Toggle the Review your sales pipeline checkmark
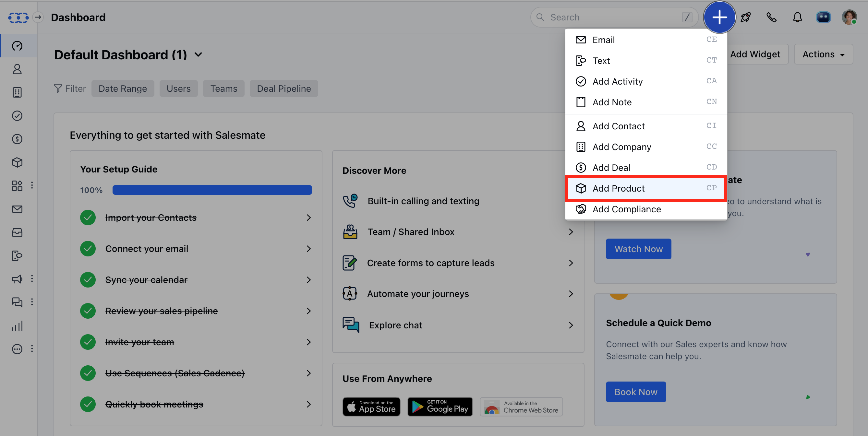Image resolution: width=868 pixels, height=436 pixels. click(x=88, y=311)
